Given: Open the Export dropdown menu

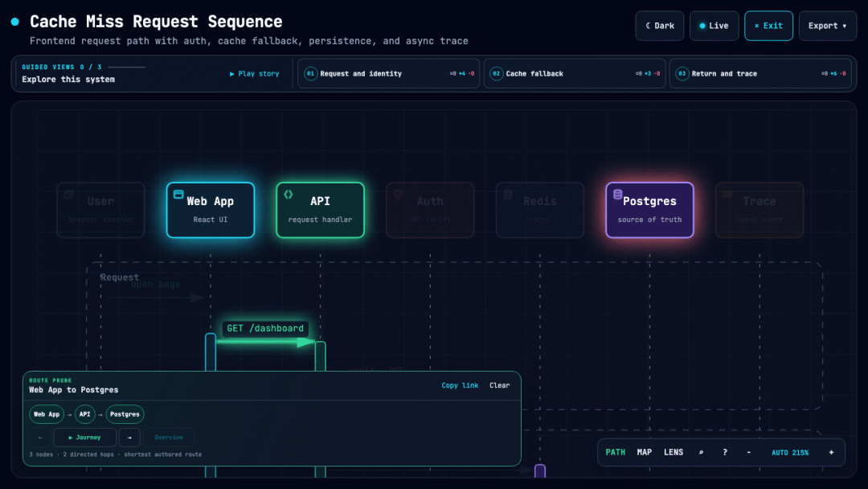Looking at the screenshot, I should pos(828,26).
